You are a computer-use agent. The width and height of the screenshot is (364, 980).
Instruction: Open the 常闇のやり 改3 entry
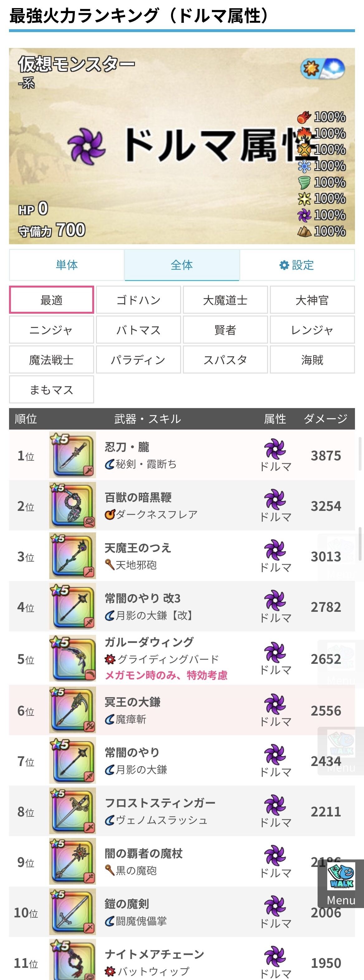click(182, 607)
